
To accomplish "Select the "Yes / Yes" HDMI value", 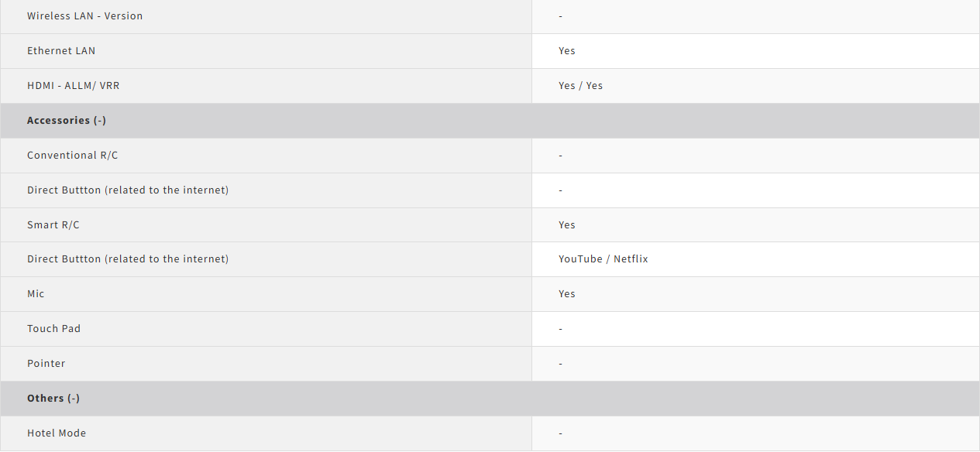I will click(580, 86).
